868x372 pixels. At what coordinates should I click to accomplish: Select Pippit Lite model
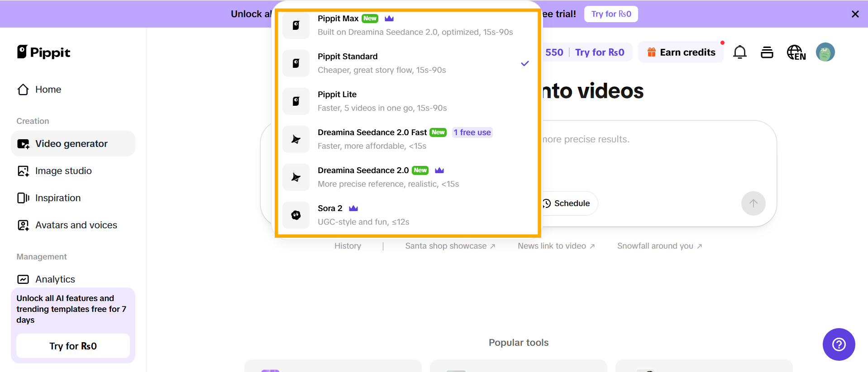407,101
